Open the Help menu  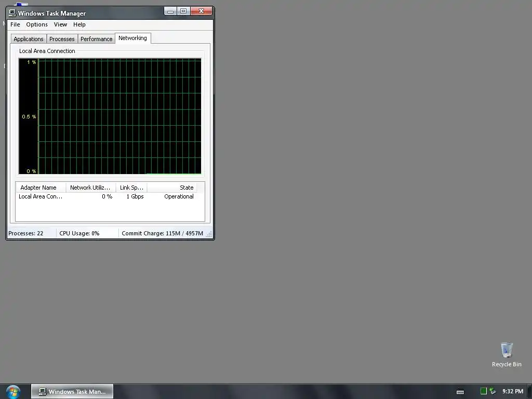point(79,24)
